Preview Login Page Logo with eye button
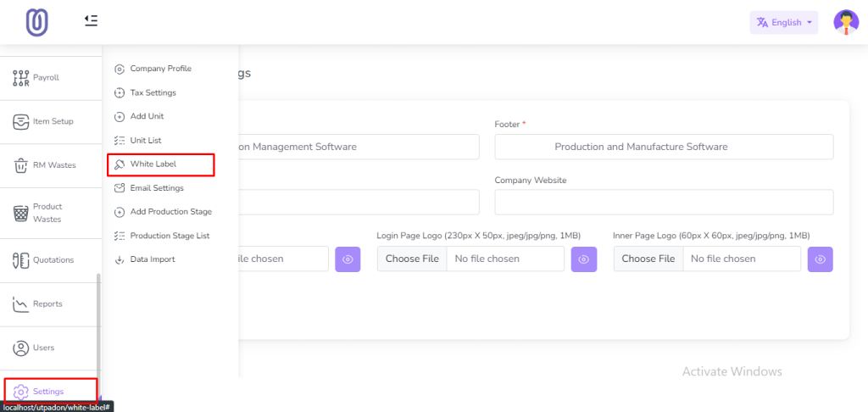The height and width of the screenshot is (412, 868). tap(583, 259)
